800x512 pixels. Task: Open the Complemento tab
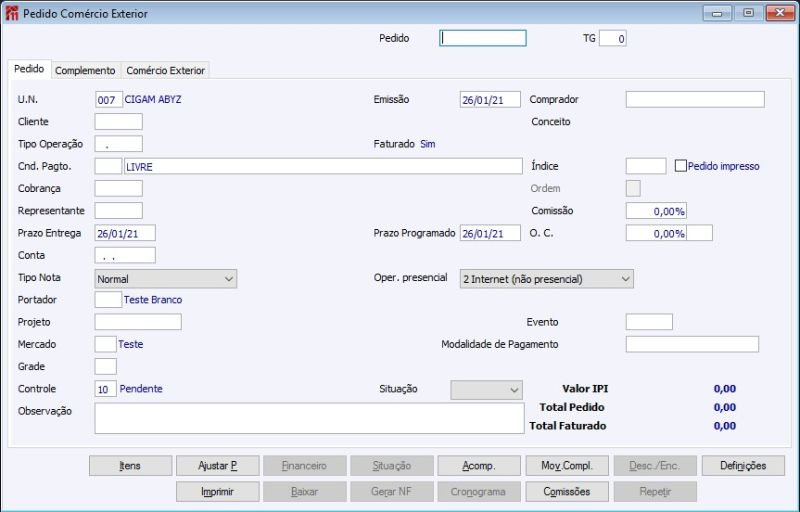(x=85, y=70)
